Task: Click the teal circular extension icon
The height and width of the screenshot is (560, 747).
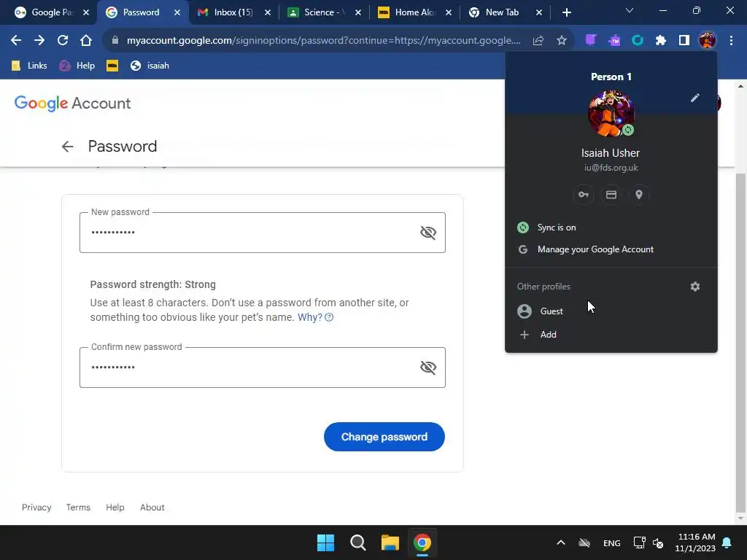Action: (x=638, y=41)
